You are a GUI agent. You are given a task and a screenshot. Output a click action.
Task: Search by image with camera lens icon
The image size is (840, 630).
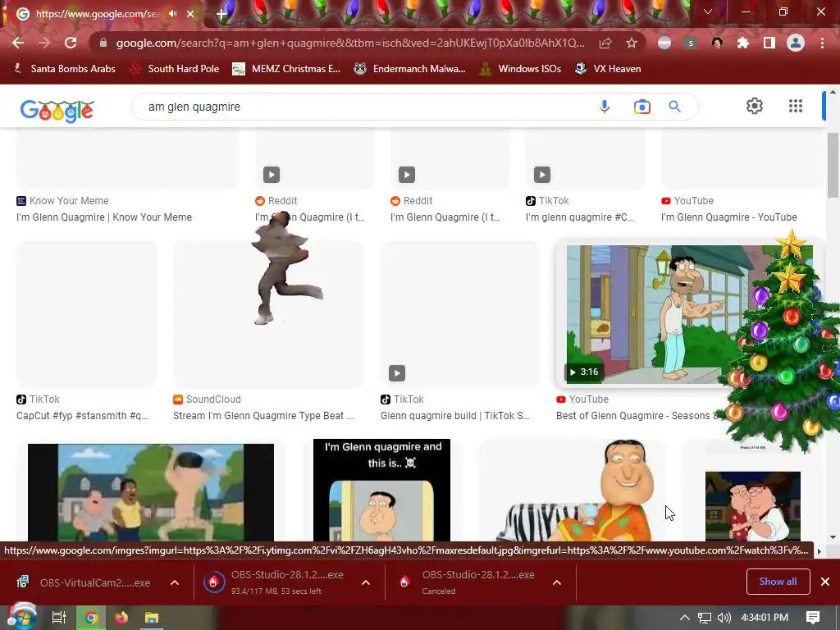pos(641,107)
